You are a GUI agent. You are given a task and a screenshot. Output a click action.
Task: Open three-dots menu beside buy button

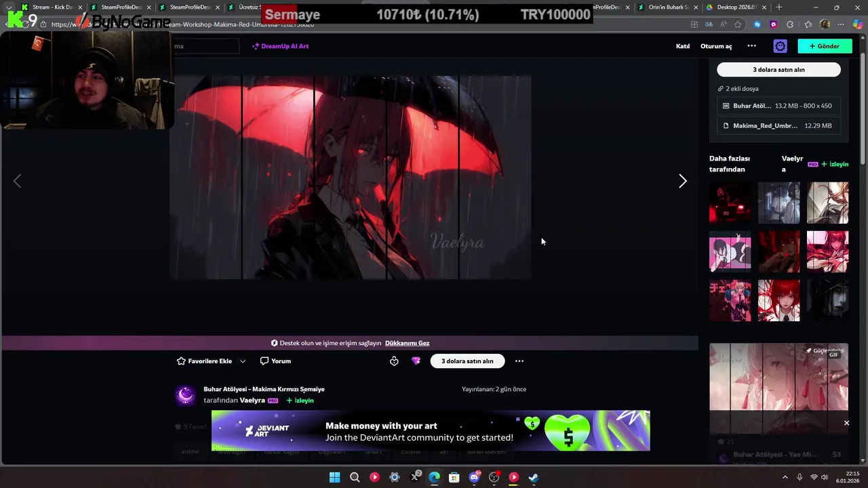click(x=519, y=361)
